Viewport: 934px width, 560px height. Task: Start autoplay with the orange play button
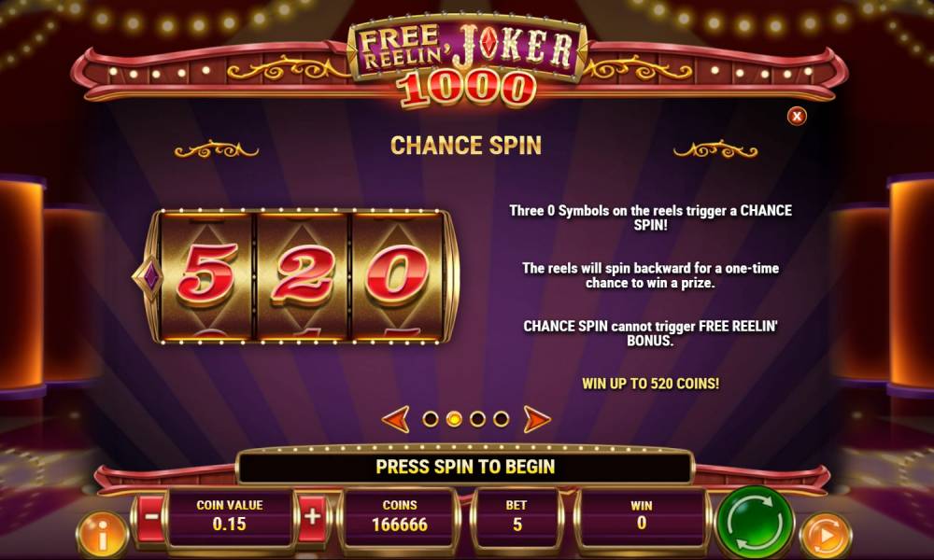(826, 536)
